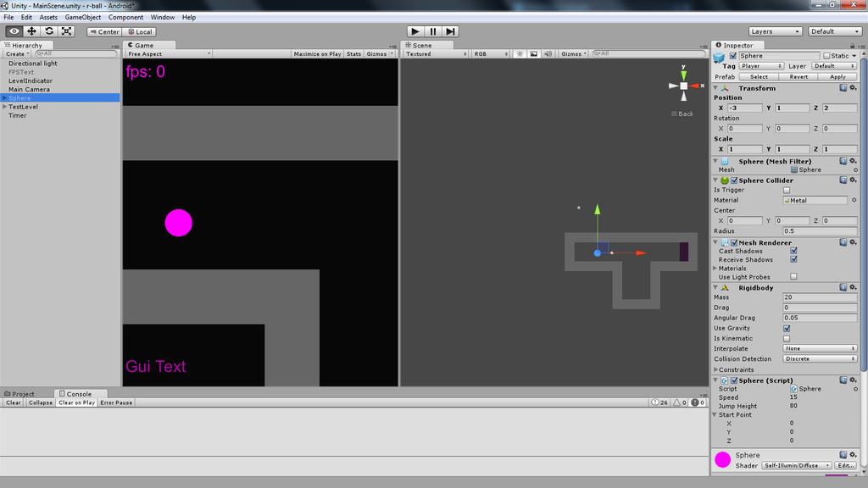The image size is (868, 488).
Task: Toggle Use Gravity checkbox
Action: pyautogui.click(x=787, y=328)
